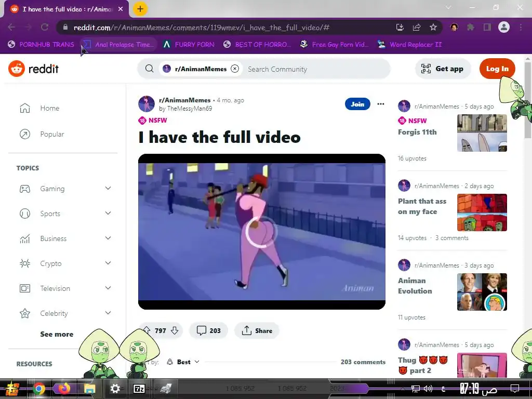The image size is (532, 399).
Task: Show more topics with See more
Action: [x=57, y=334]
